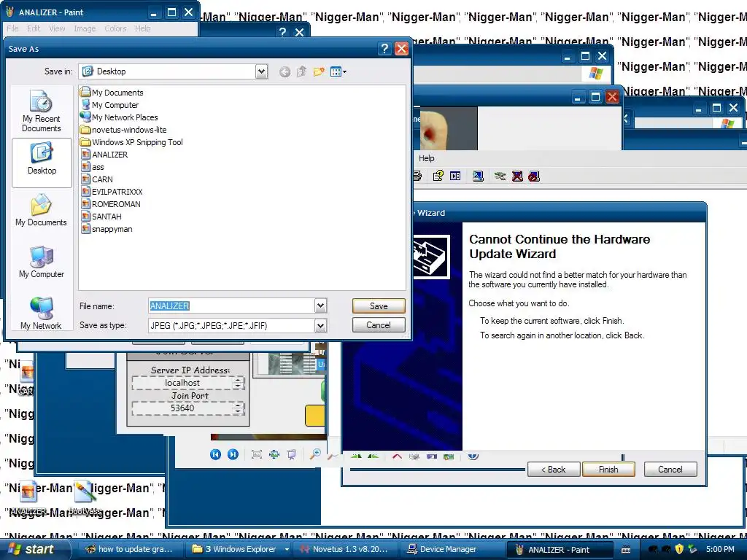Open the Views menu icon in Save As
Image resolution: width=747 pixels, height=560 pixels.
pos(338,72)
